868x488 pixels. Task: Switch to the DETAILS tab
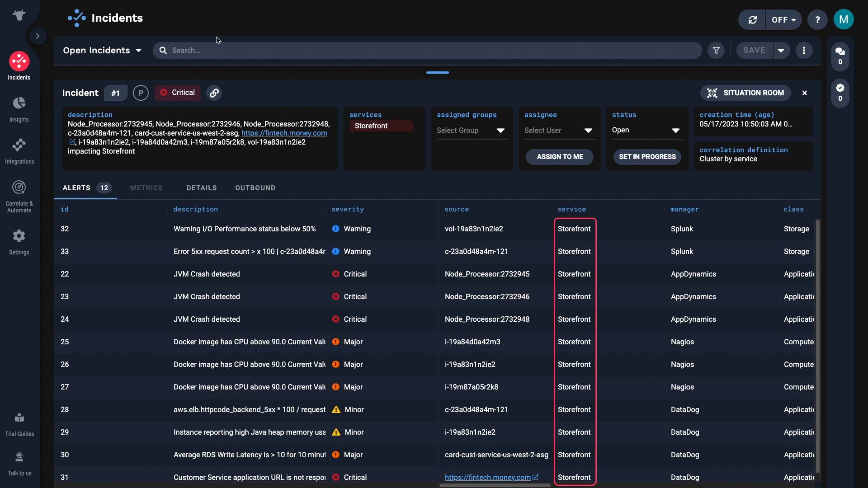(202, 188)
